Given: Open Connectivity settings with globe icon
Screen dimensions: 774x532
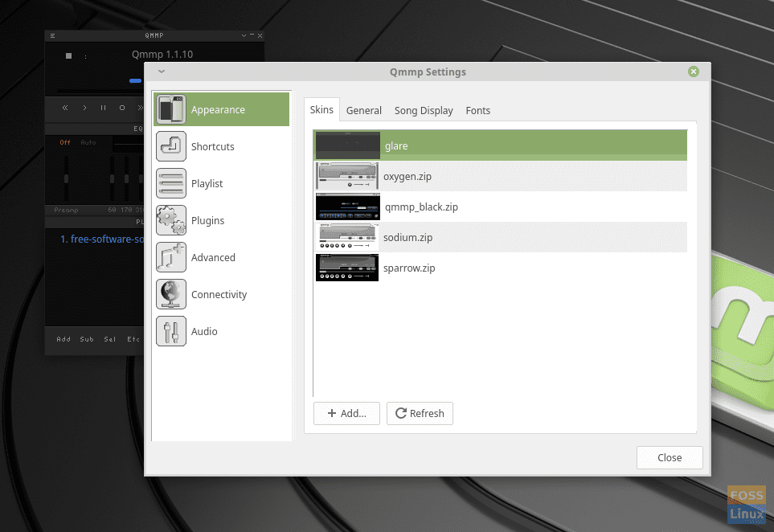Looking at the screenshot, I should tap(221, 295).
